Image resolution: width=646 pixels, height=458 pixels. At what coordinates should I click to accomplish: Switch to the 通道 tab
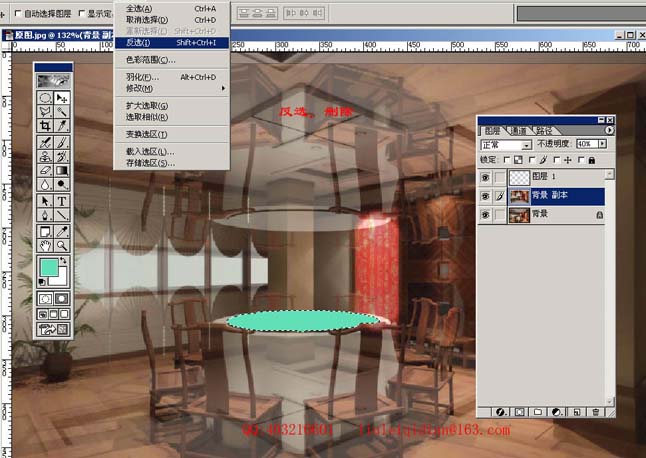coord(518,130)
